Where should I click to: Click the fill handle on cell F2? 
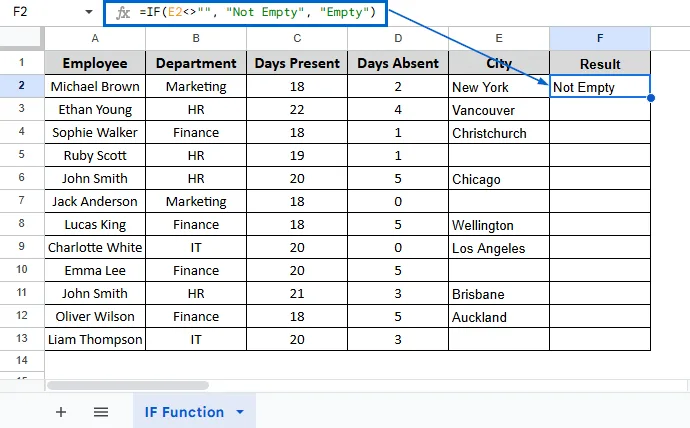click(651, 98)
